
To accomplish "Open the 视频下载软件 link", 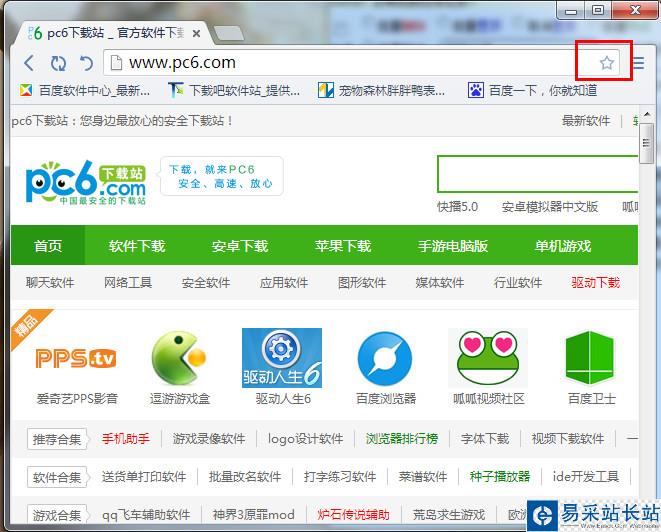I will [567, 439].
